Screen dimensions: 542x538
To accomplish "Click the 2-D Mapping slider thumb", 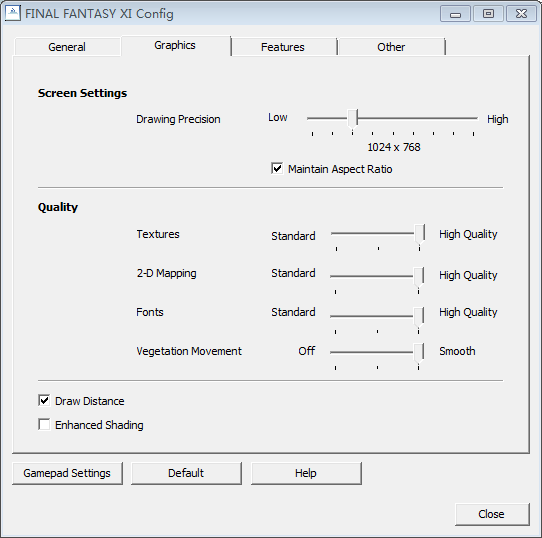I will [419, 277].
